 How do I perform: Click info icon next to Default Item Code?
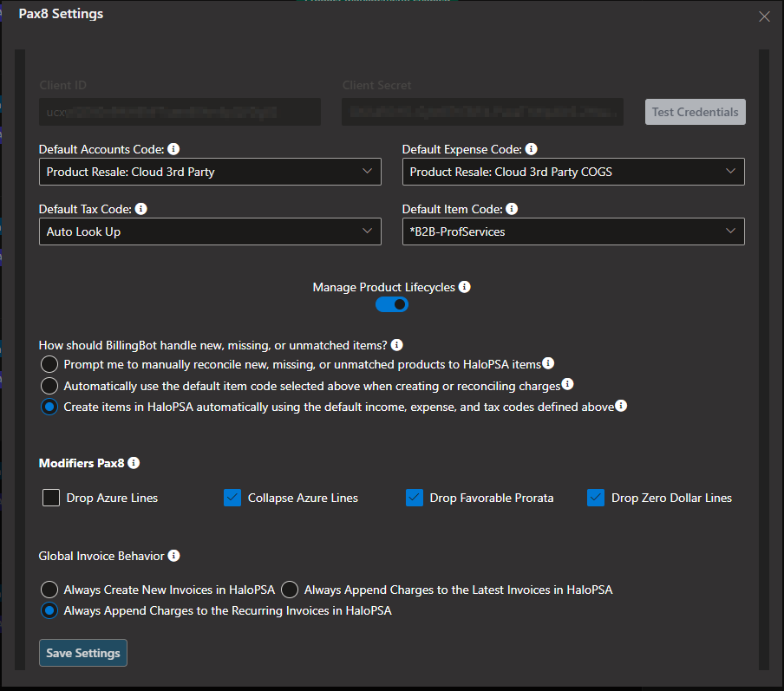(x=512, y=208)
